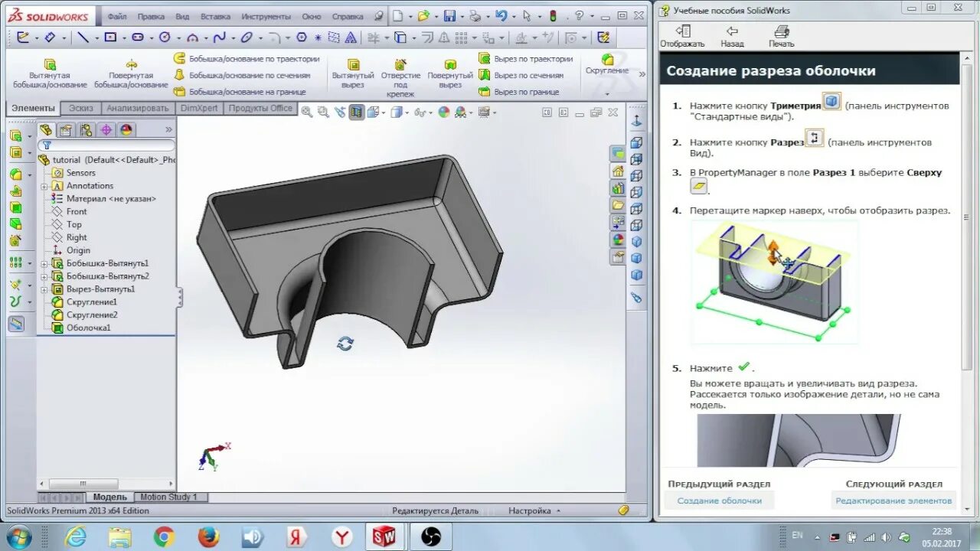The image size is (980, 551).
Task: Select the Circle sketch tool
Action: [x=165, y=37]
